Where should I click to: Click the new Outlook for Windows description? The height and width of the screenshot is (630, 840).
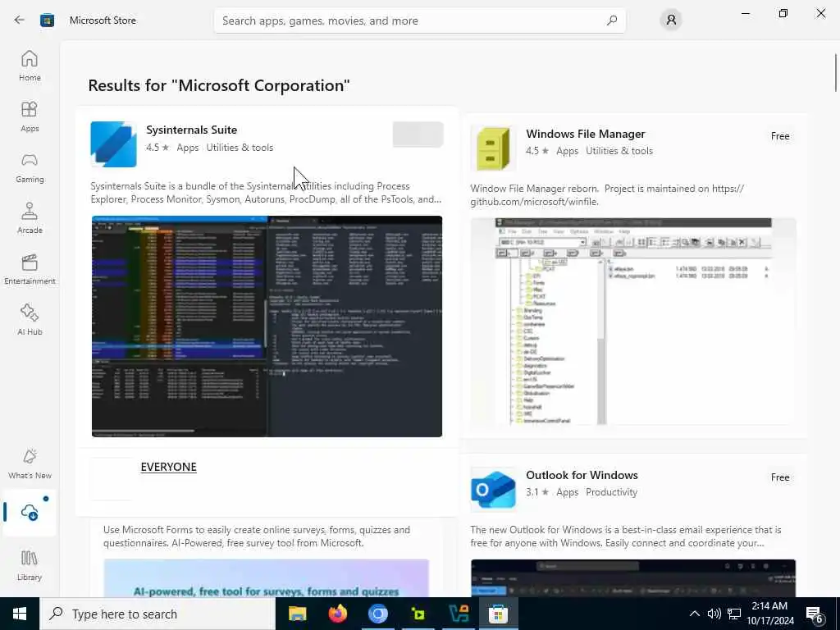(626, 536)
